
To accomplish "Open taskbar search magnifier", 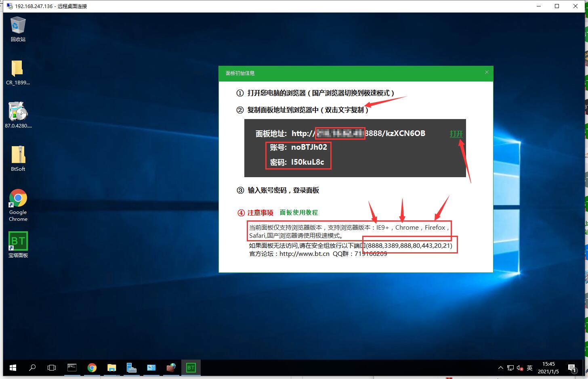I will tap(32, 368).
